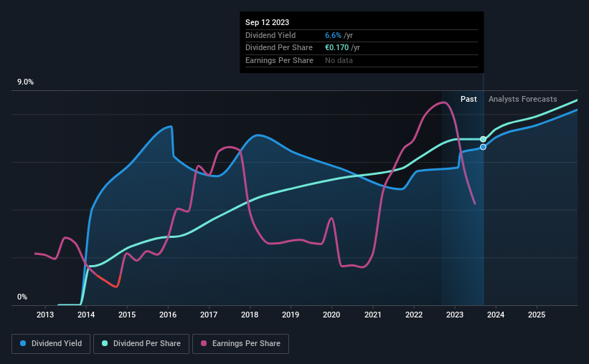Toggle the Earnings Per Share legend series
589x364 pixels.
click(240, 343)
